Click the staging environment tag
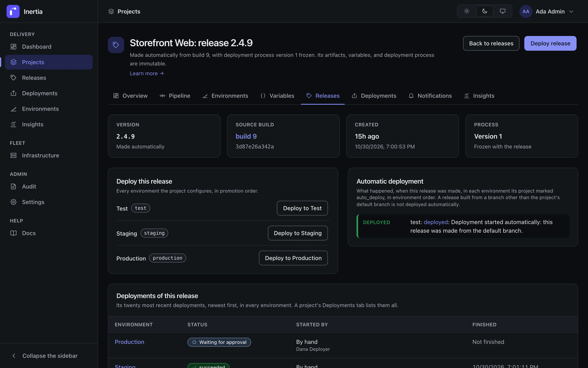588x368 pixels. tap(154, 233)
